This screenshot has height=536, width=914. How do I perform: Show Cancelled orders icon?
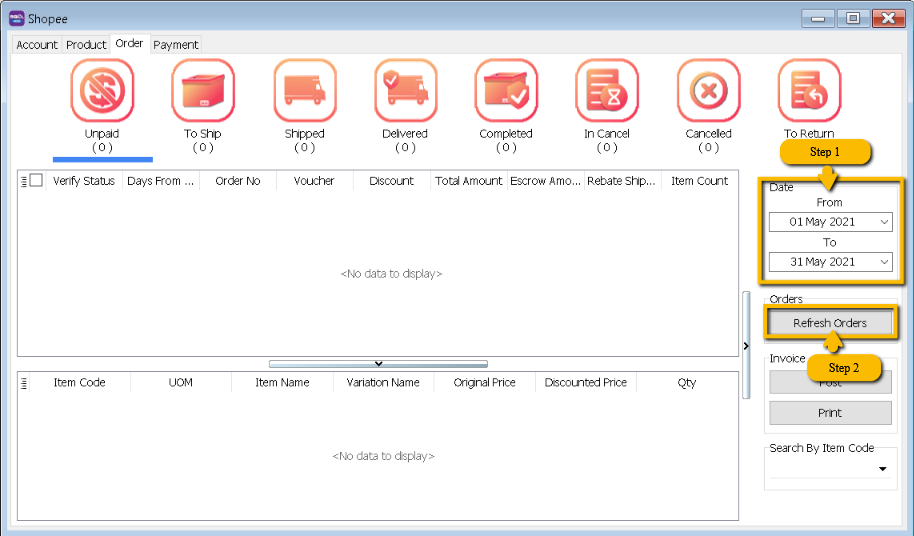coord(708,91)
